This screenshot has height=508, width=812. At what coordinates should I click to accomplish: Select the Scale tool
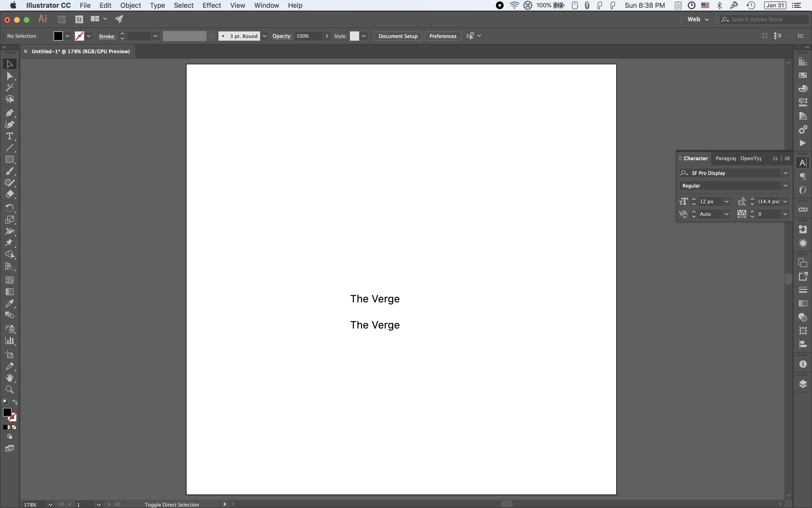(9, 220)
